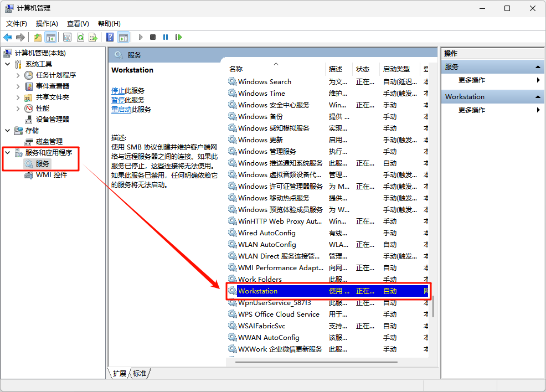Collapse the 系统工具 tree node

point(8,64)
